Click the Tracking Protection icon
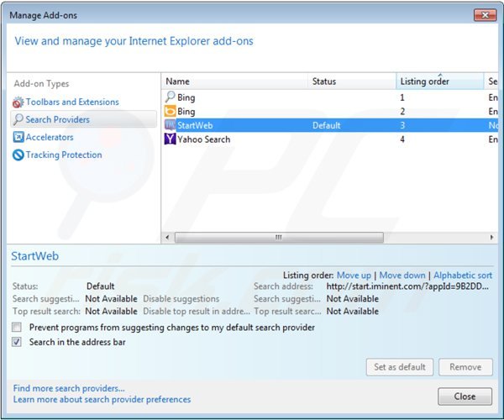 coord(18,155)
